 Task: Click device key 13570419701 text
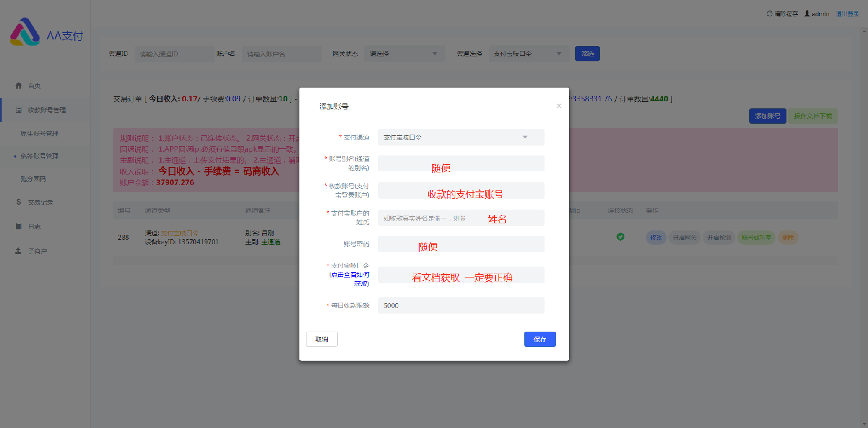point(198,242)
